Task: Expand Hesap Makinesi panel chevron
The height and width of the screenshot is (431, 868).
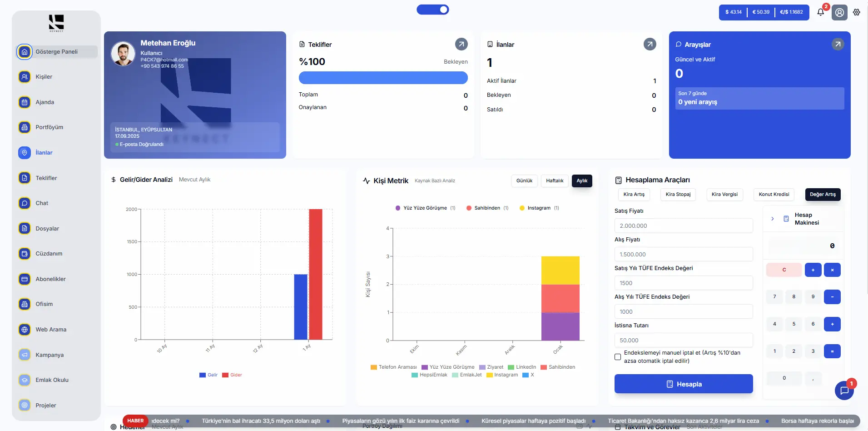Action: click(x=772, y=219)
